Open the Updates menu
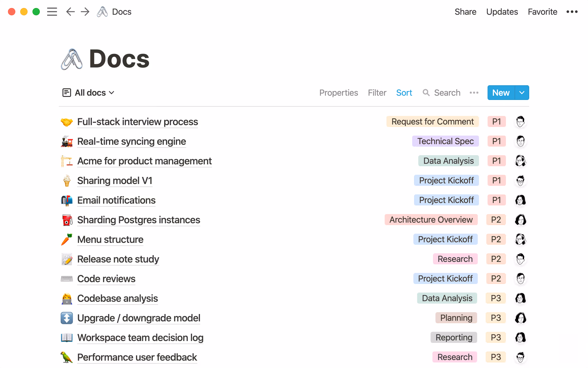Screen dimensions: 588x368 click(502, 12)
